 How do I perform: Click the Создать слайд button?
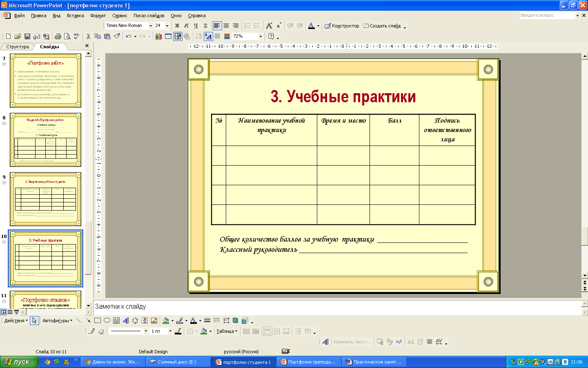click(382, 26)
